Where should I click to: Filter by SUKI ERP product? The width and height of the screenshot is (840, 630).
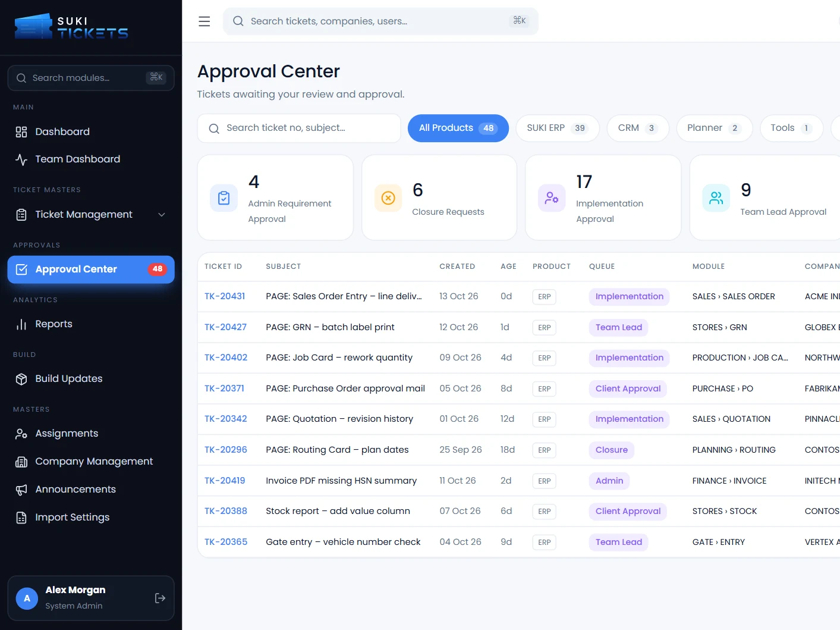point(558,128)
